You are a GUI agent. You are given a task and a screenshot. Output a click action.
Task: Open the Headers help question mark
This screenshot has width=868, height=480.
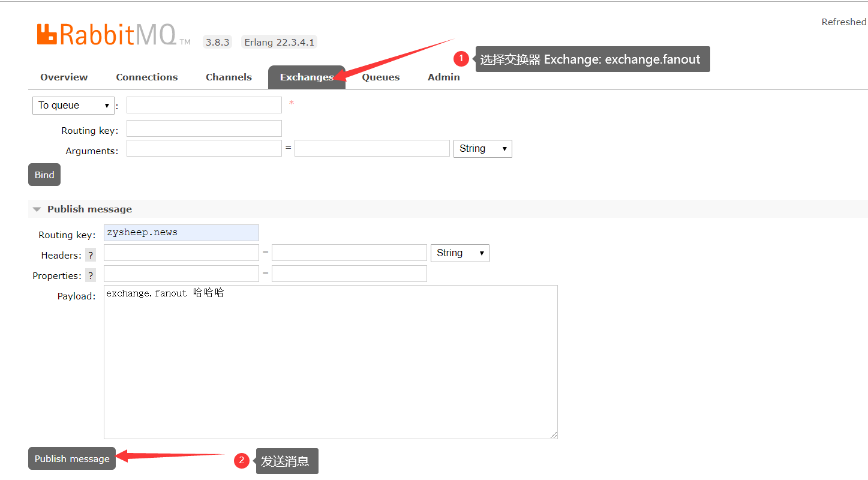pyautogui.click(x=91, y=255)
